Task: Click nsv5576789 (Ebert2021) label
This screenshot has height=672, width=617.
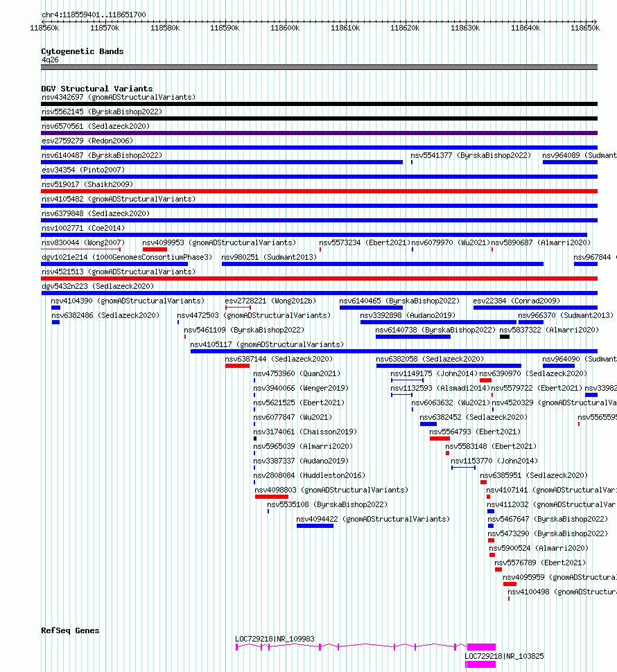Action: point(540,563)
